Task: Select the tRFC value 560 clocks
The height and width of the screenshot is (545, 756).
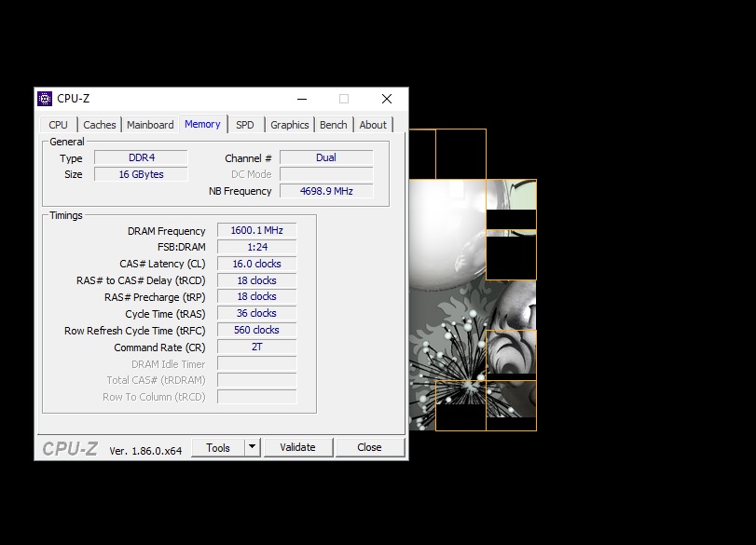Action: pyautogui.click(x=257, y=330)
